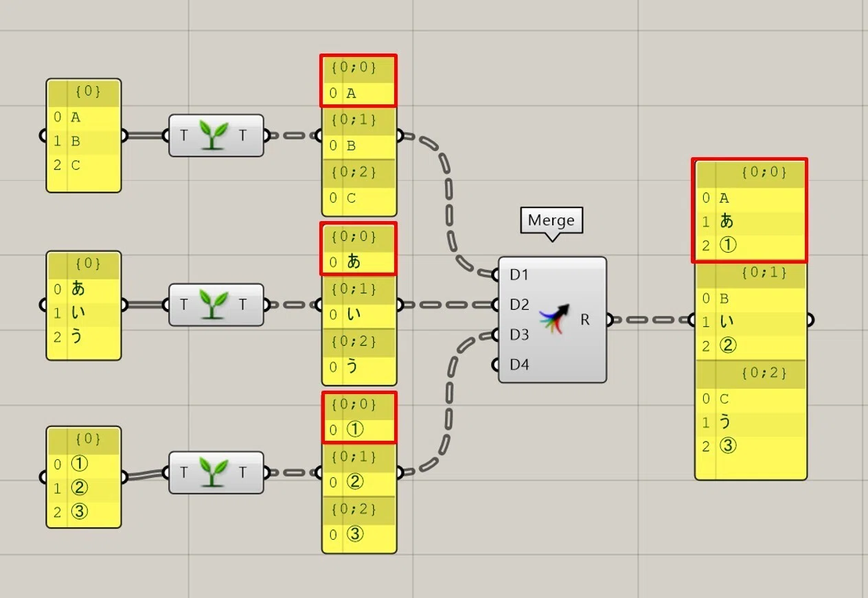This screenshot has width=868, height=598.
Task: Click the R output of Merge
Action: tap(585, 320)
